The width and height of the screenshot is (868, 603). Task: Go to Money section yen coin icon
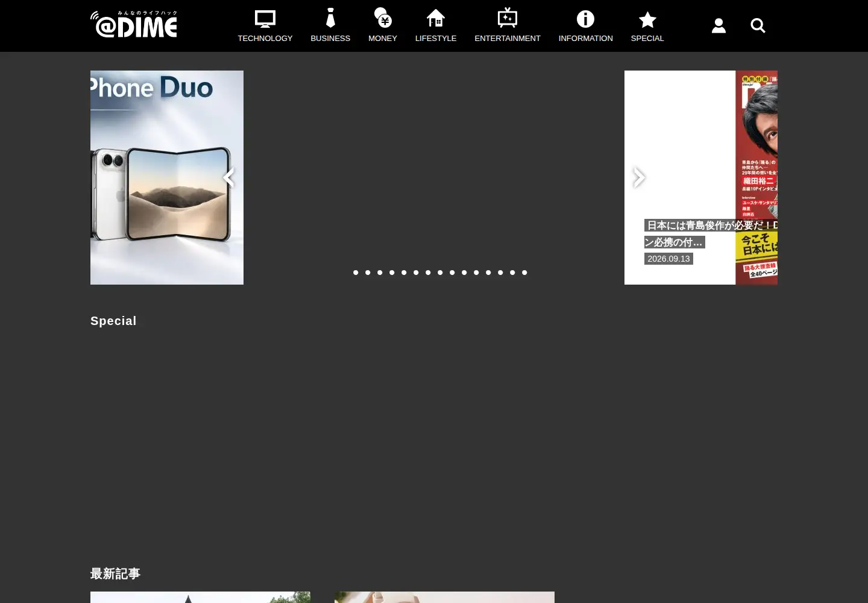383,18
